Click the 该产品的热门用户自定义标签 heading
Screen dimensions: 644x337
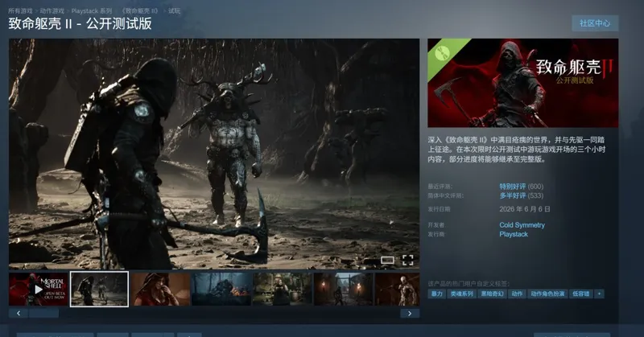469,283
